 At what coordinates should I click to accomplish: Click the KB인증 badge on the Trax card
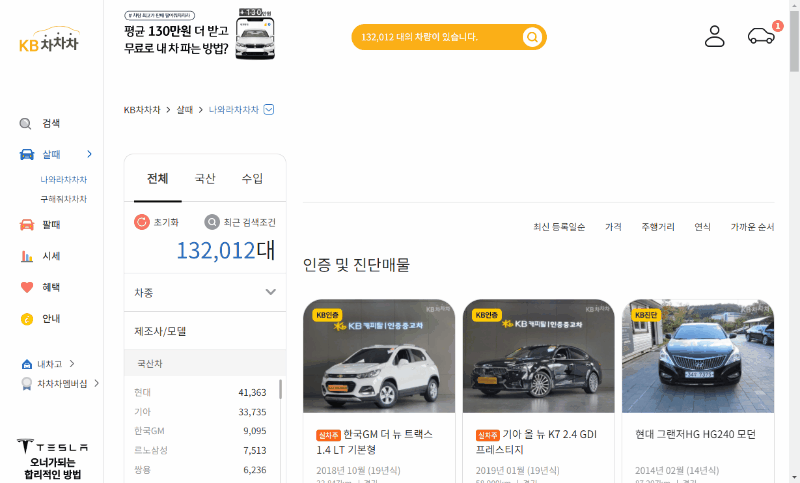tap(328, 315)
